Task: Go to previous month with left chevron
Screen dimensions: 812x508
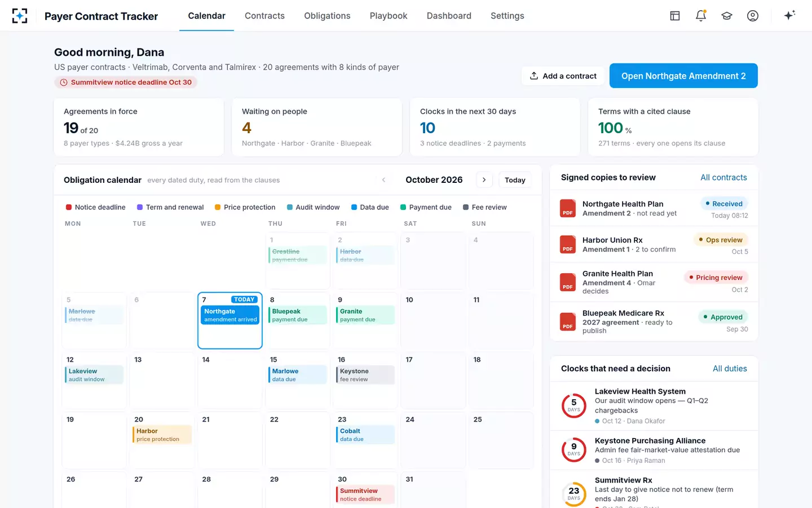Action: (x=384, y=180)
